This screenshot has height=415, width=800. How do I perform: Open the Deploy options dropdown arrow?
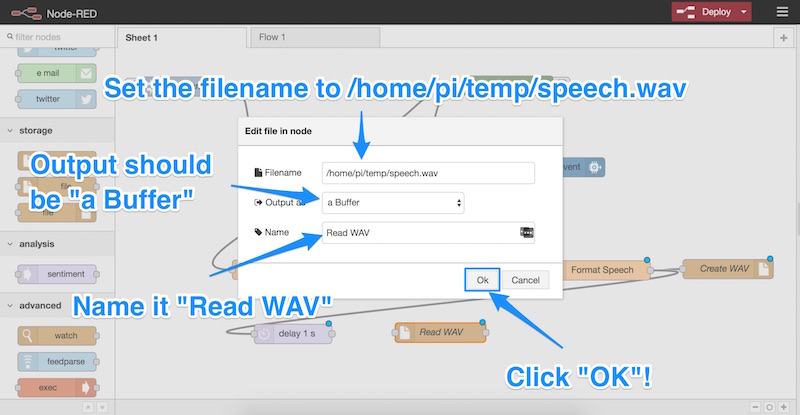744,12
